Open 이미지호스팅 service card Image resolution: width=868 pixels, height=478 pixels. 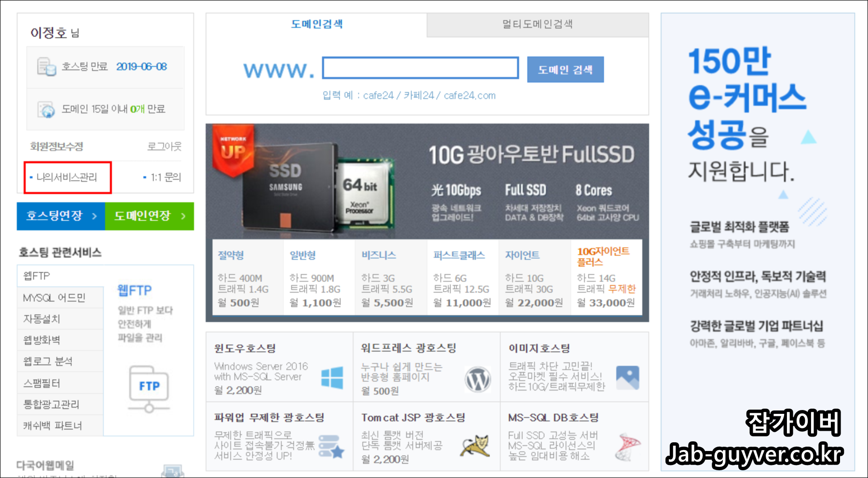[574, 367]
